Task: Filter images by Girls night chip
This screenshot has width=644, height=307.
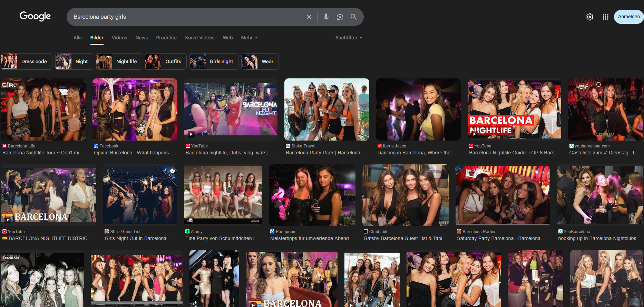Action: tap(214, 61)
